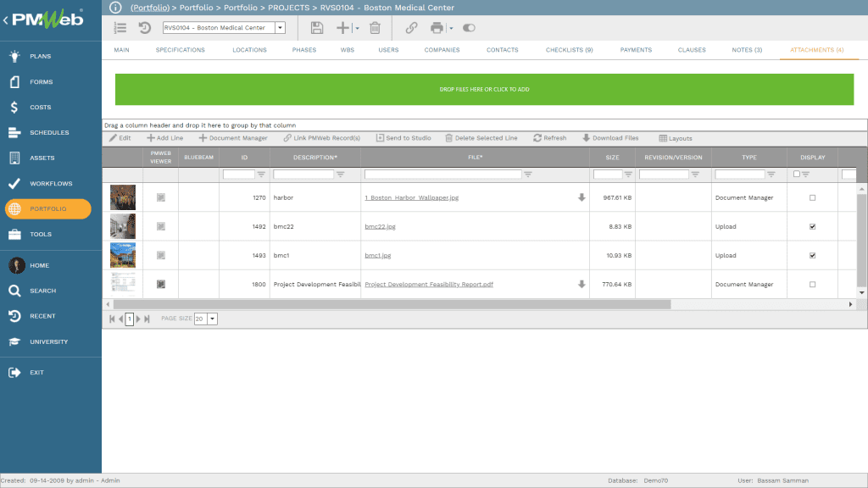Click the chain link icon in toolbar
This screenshot has width=868, height=488.
(411, 28)
